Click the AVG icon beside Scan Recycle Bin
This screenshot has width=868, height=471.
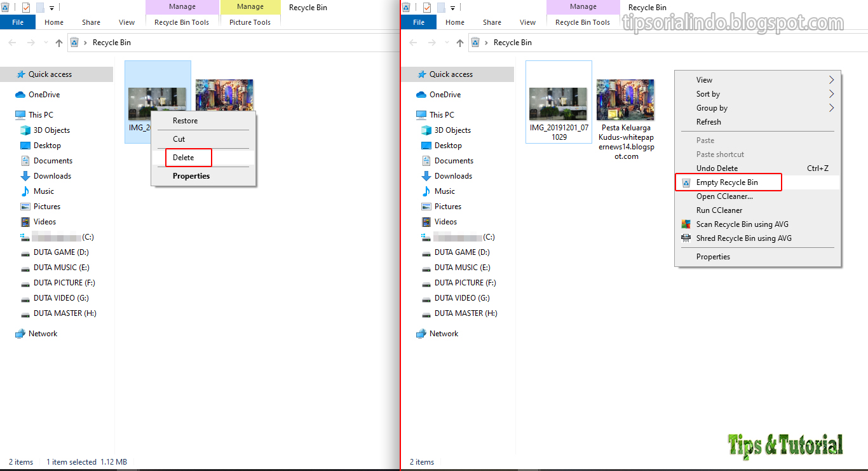pyautogui.click(x=686, y=224)
